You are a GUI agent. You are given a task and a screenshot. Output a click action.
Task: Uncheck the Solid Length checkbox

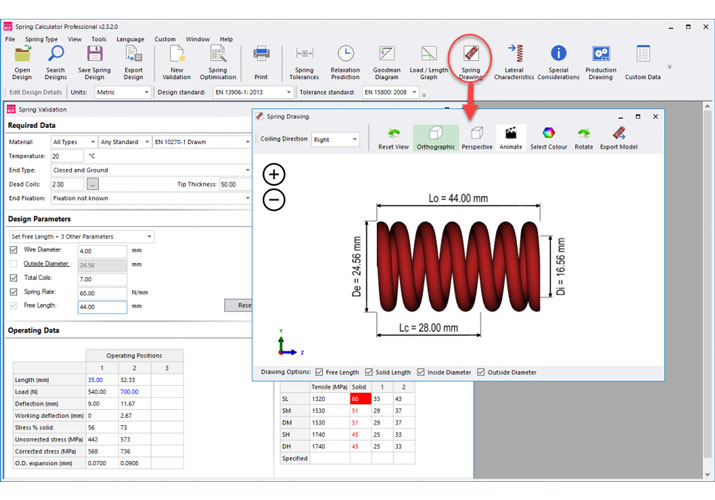point(370,372)
